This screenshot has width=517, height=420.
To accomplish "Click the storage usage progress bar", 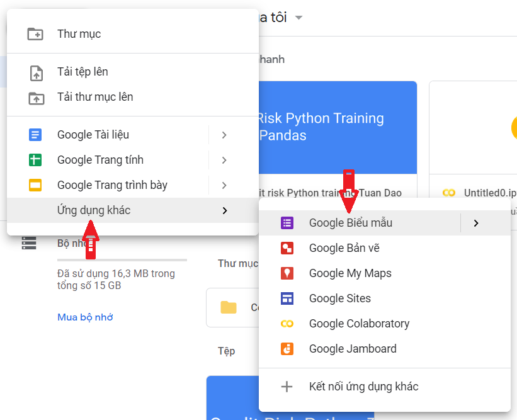I will (122, 260).
